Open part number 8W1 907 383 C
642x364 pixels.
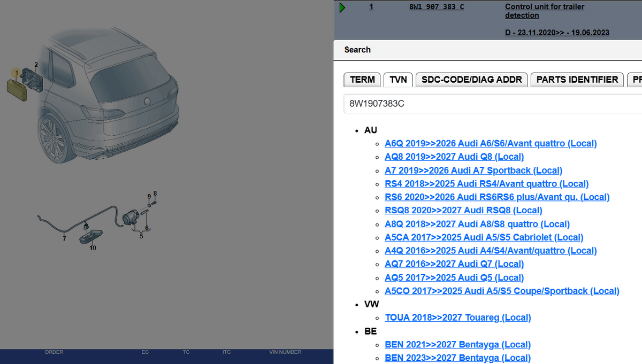pos(437,7)
